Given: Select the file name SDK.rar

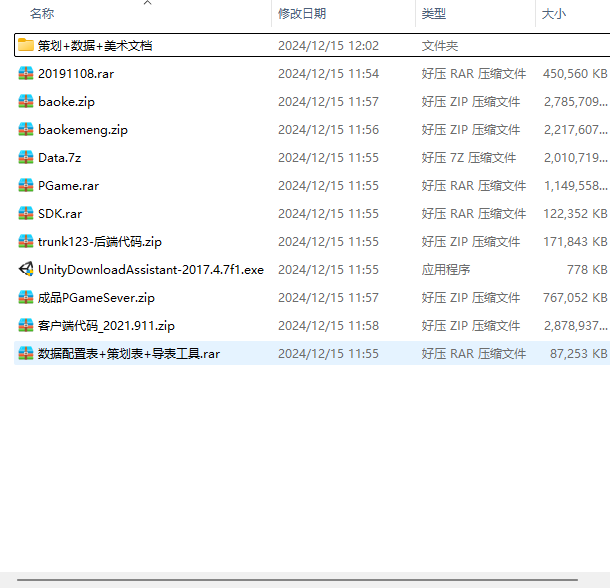Looking at the screenshot, I should tap(60, 214).
